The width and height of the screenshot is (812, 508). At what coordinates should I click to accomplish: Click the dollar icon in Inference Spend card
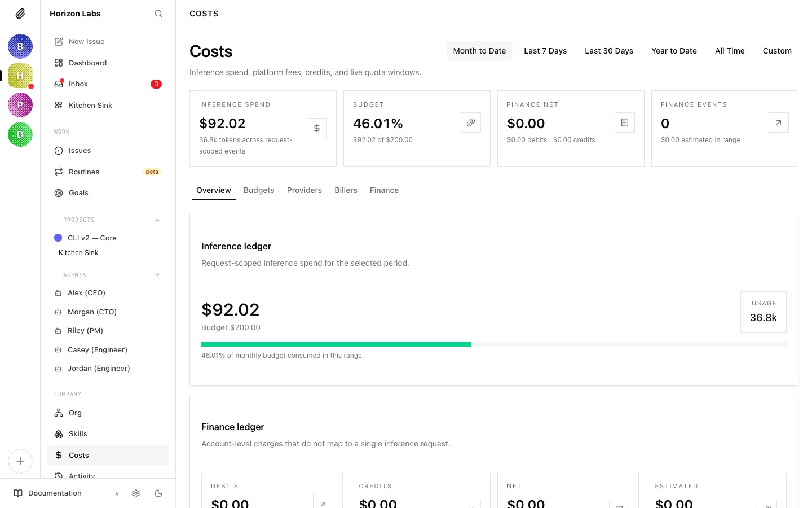coord(317,128)
